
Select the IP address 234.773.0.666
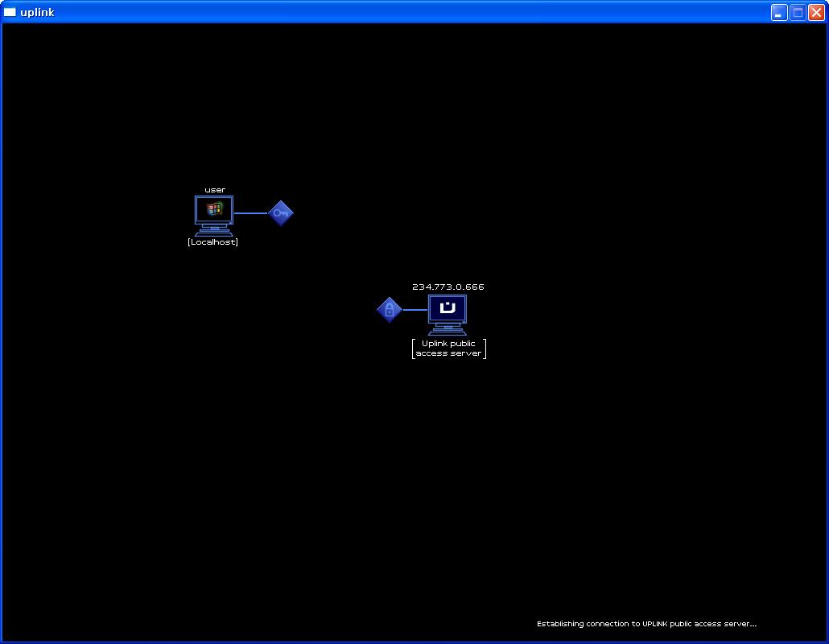point(447,287)
